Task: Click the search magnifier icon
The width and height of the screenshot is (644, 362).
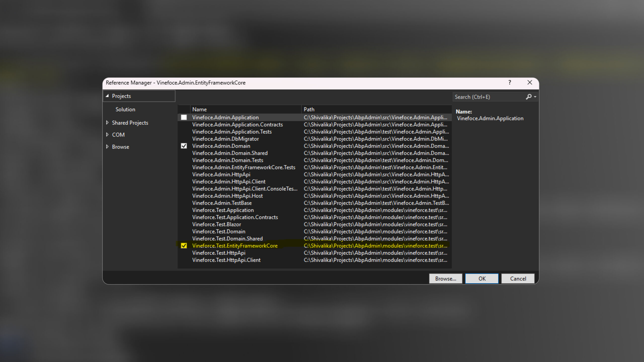Action: click(x=529, y=97)
